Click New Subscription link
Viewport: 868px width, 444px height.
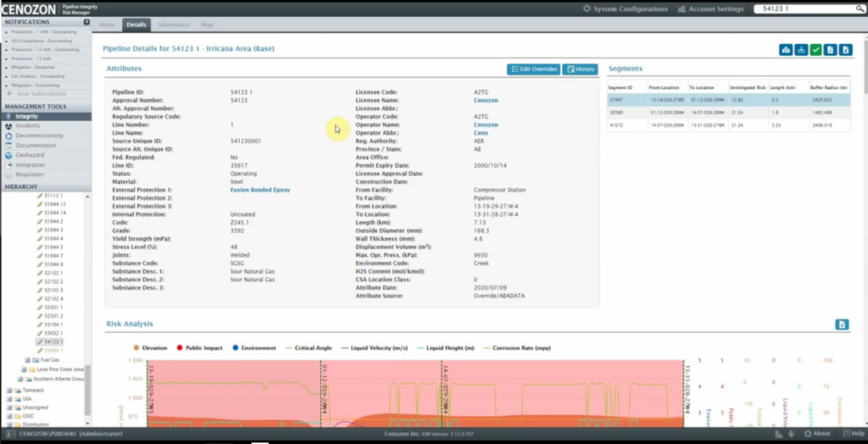41,94
